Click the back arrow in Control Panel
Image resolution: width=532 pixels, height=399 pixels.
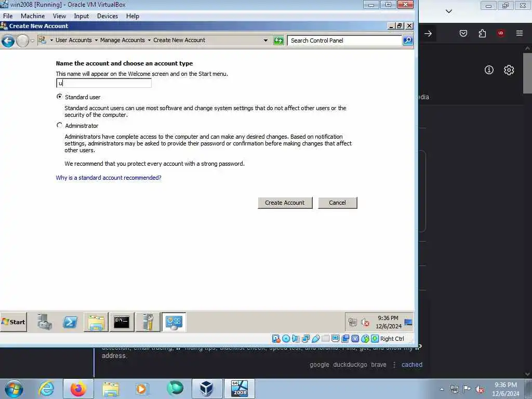pos(8,41)
